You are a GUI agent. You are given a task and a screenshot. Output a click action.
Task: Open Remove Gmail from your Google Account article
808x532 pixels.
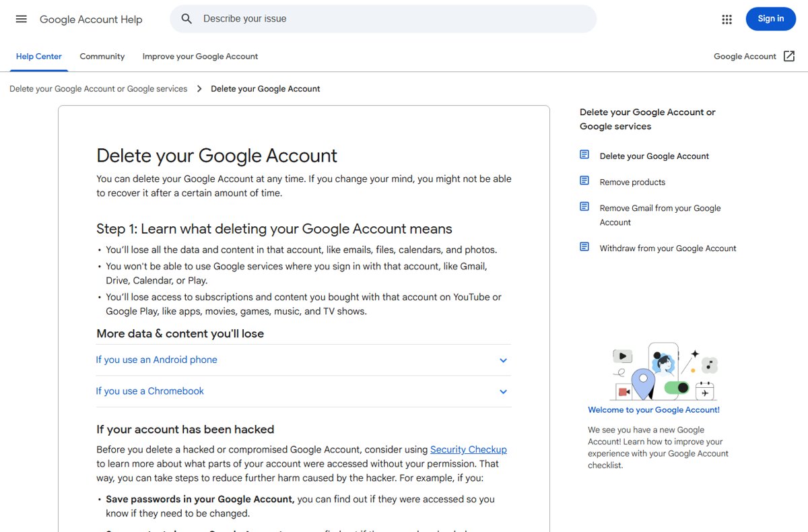pyautogui.click(x=661, y=215)
